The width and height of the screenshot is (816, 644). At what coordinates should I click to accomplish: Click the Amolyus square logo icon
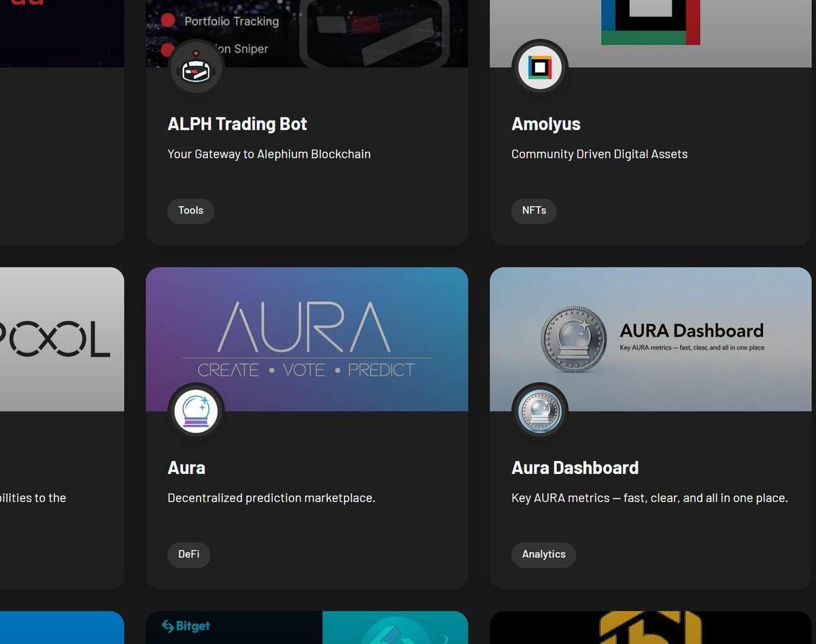pyautogui.click(x=540, y=67)
